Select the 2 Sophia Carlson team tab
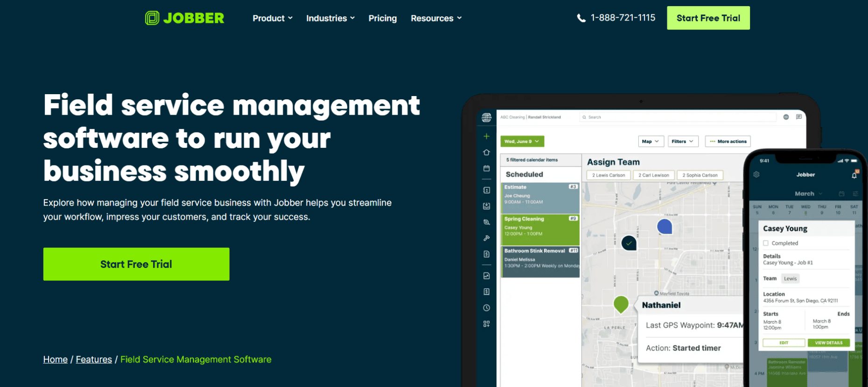 click(x=700, y=175)
